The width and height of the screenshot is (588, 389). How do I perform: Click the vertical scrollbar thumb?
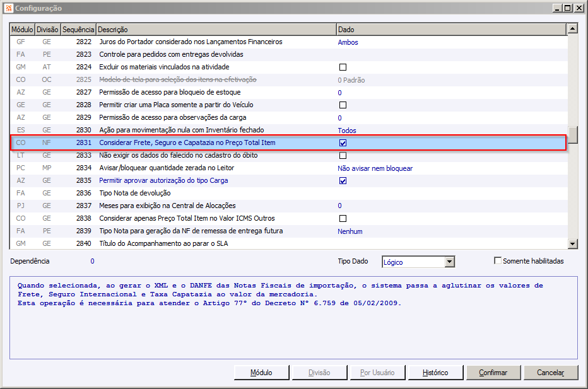coord(572,134)
